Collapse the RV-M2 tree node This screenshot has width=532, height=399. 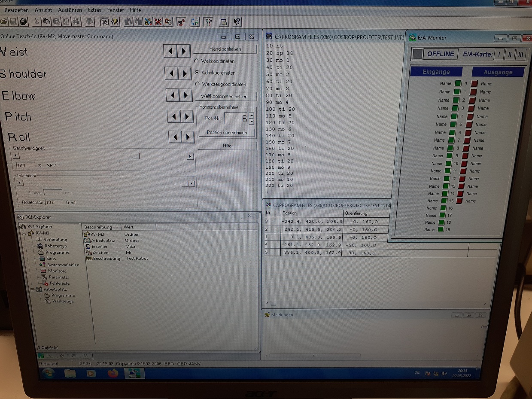[25, 233]
